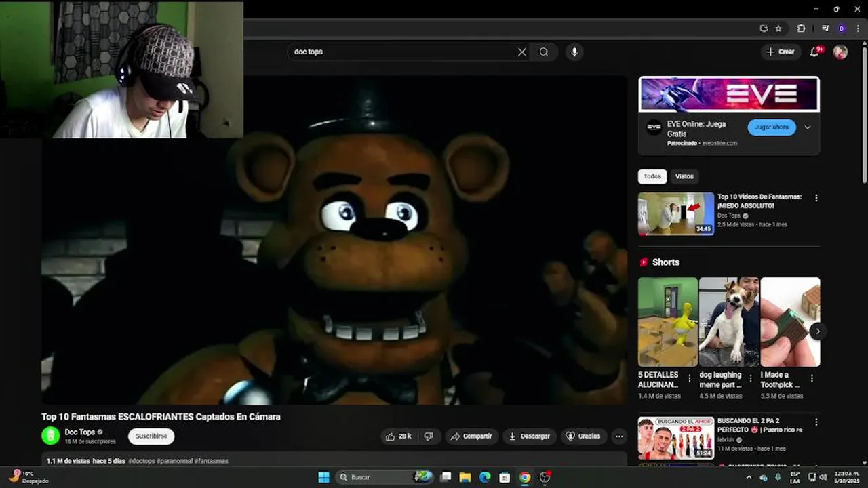Viewport: 868px width, 488px height.
Task: Open the taskbar clock and date
Action: [845, 477]
